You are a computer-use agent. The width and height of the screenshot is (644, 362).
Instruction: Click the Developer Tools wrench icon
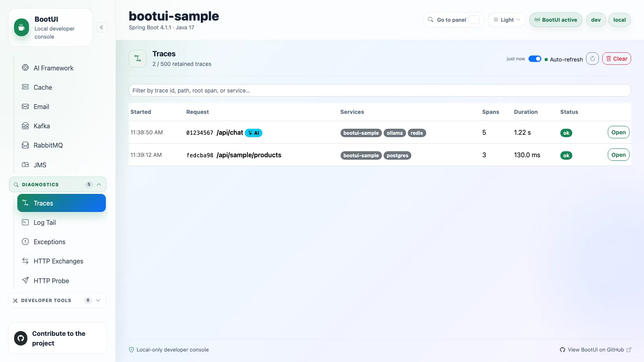coord(15,300)
